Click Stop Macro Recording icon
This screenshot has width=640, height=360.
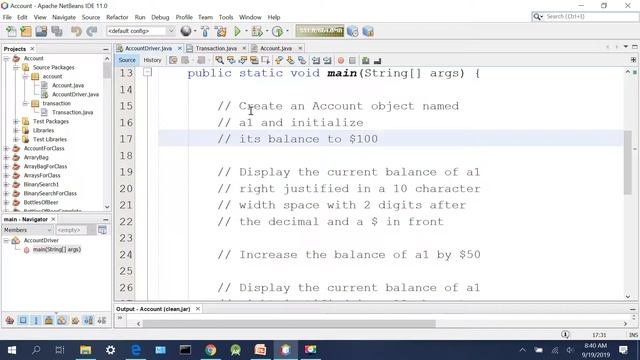[x=352, y=60]
